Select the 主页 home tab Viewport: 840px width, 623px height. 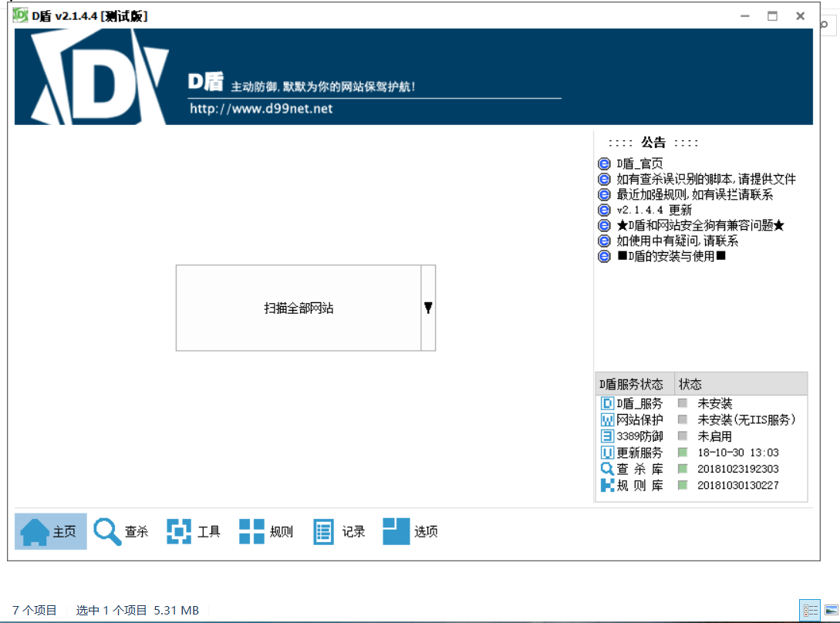pyautogui.click(x=51, y=532)
